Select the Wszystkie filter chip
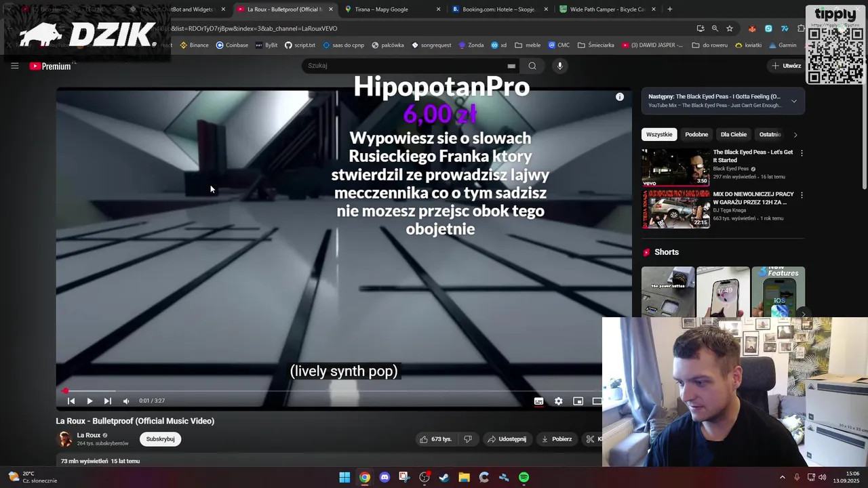Viewport: 868px width, 488px height. [659, 134]
